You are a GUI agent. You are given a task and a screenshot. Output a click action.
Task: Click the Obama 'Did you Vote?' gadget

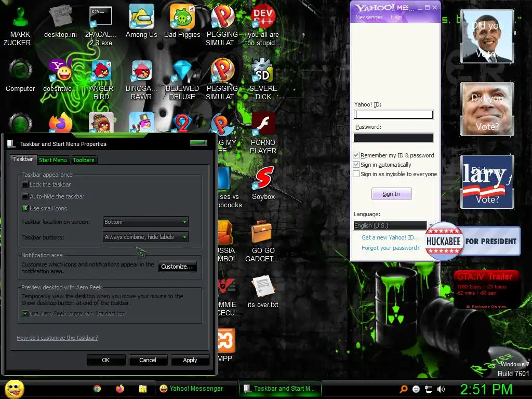[x=487, y=36]
